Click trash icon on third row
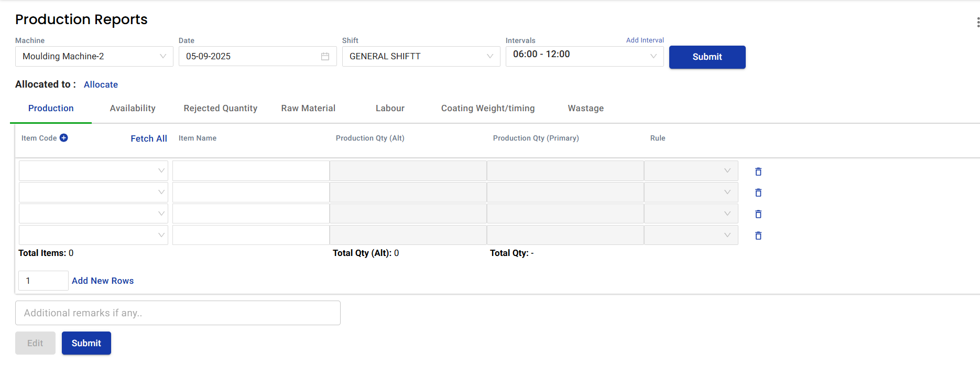Image resolution: width=980 pixels, height=374 pixels. pyautogui.click(x=758, y=214)
